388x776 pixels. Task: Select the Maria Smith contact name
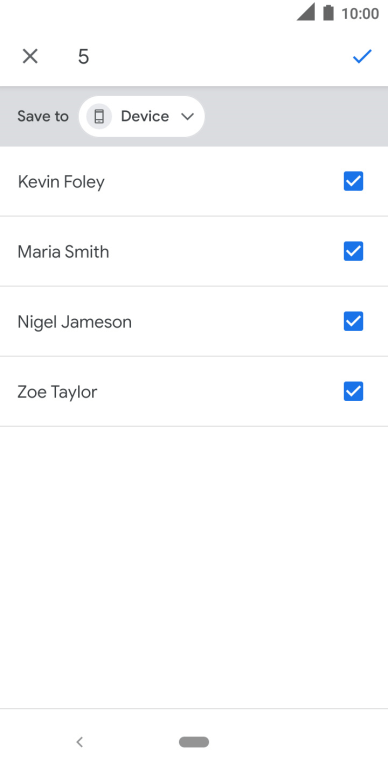pyautogui.click(x=63, y=252)
